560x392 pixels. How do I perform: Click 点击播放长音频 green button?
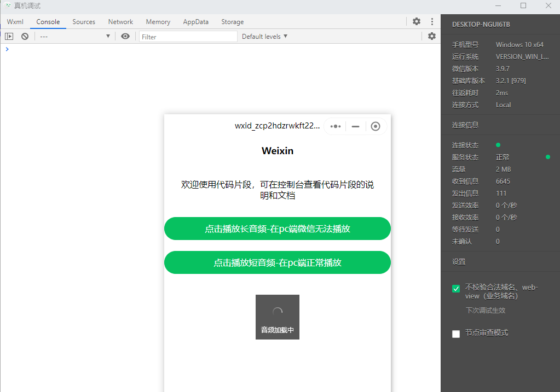click(x=278, y=229)
